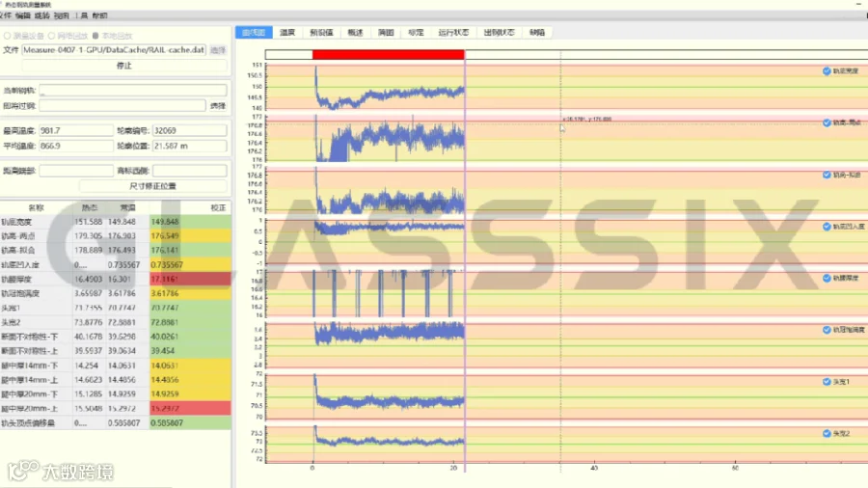Click the 当前钢轨 input field

(133, 91)
